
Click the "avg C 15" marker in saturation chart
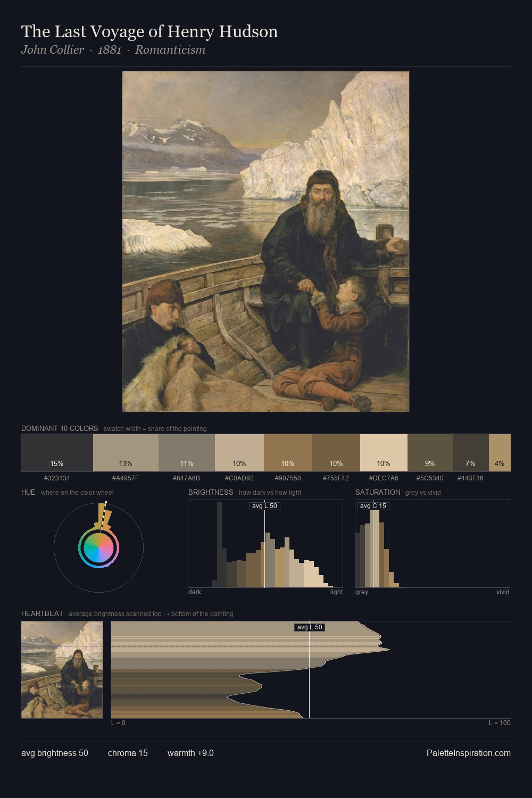click(373, 506)
